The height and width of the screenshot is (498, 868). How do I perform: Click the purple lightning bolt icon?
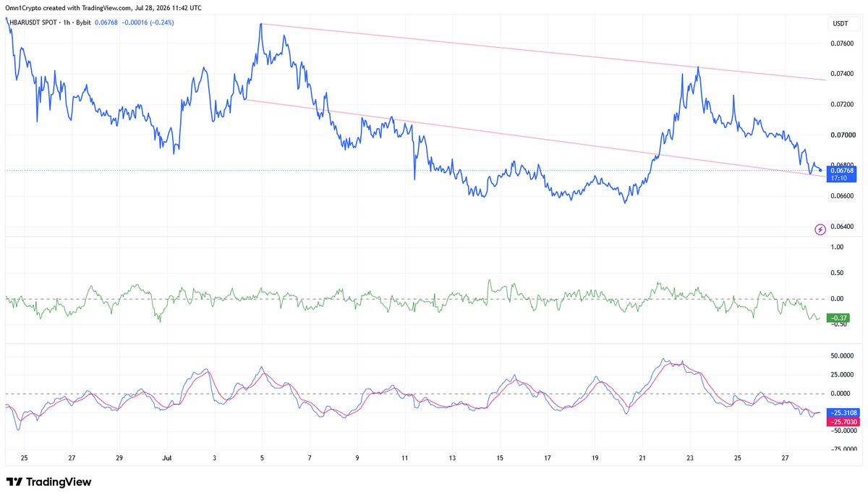pos(820,229)
